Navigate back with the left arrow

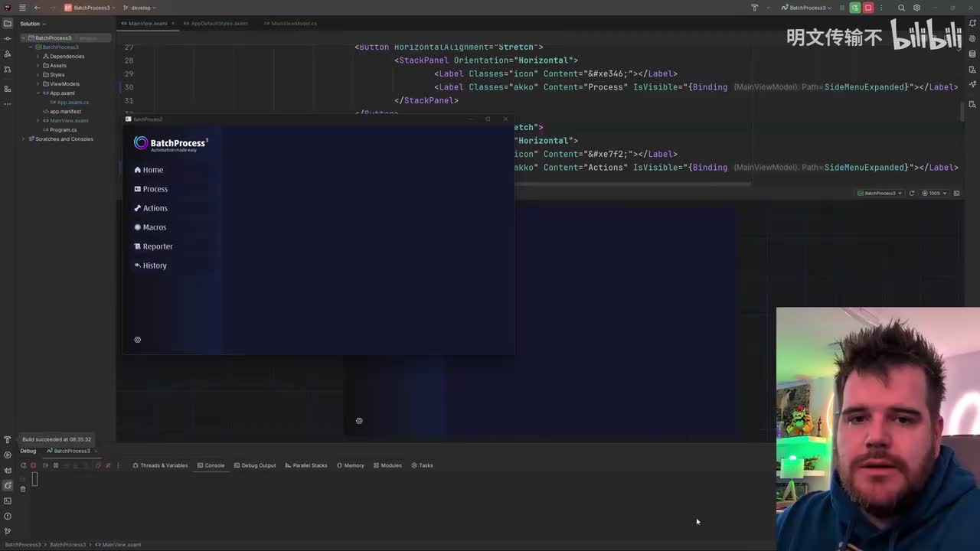tap(38, 8)
